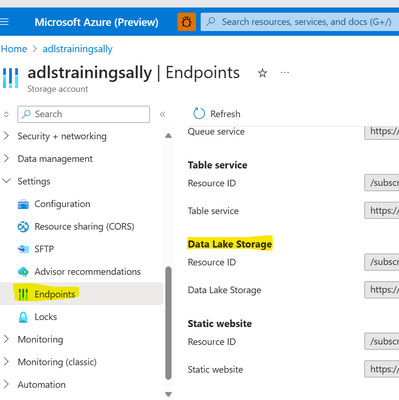Click the Microsoft Azure (Preview) title
399x400 pixels.
96,22
